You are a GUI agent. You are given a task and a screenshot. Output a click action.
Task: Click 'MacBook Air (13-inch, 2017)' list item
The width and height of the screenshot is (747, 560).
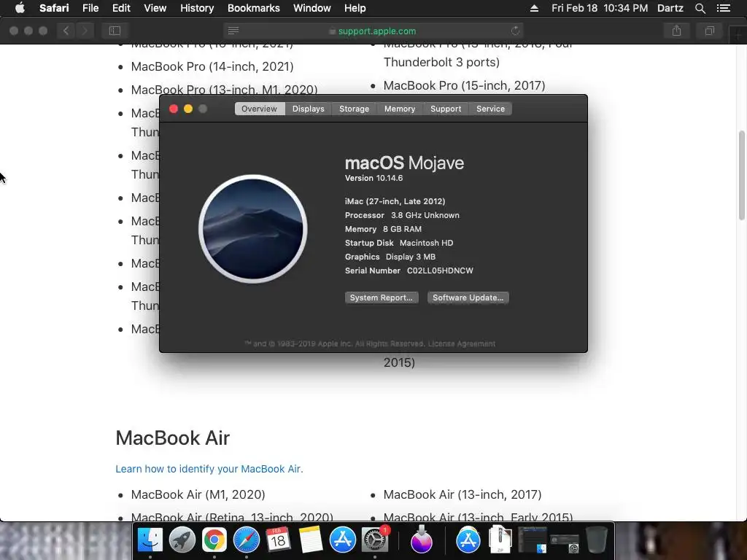click(462, 494)
